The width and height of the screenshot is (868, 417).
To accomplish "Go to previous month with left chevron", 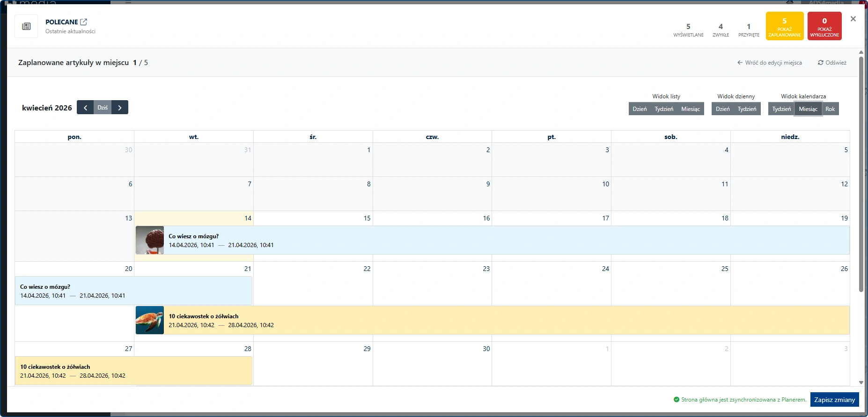I will pos(85,108).
